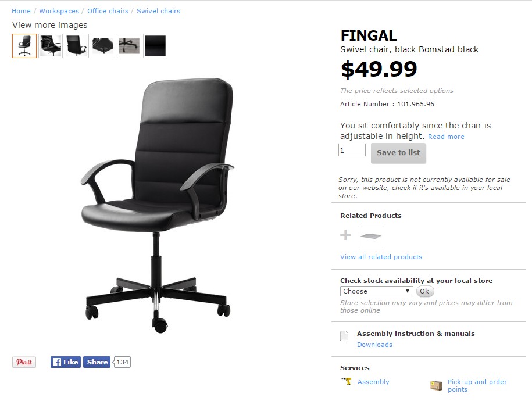
Task: Select the second chair thumbnail image
Action: 51,46
